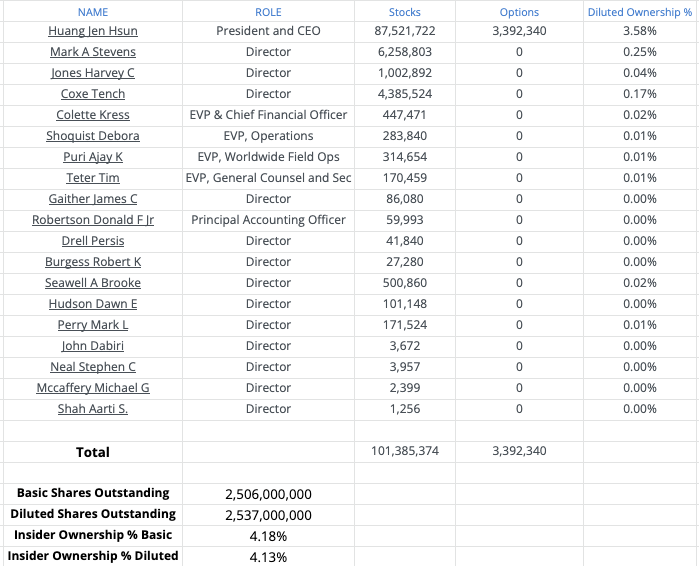Select the 4.18% insider ownership cell

pyautogui.click(x=268, y=536)
